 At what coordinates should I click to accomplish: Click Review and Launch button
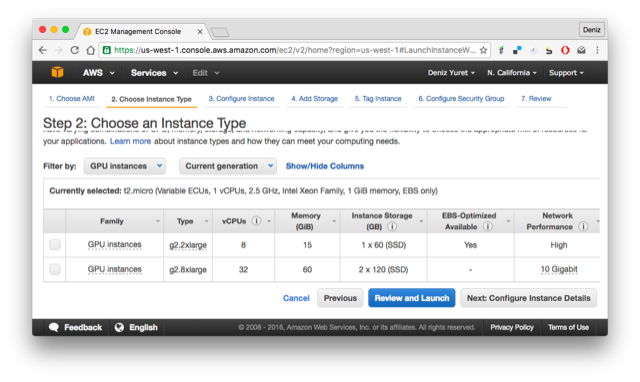[411, 298]
